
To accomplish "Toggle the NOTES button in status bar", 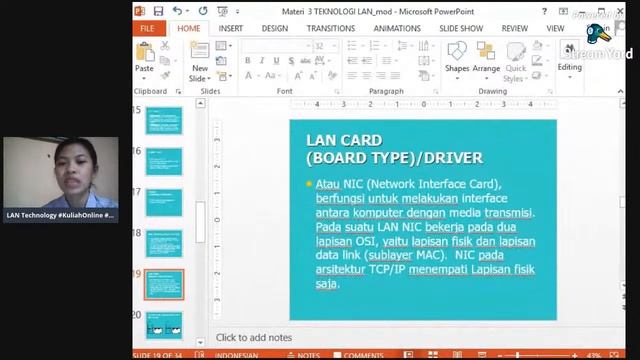I will tap(304, 356).
